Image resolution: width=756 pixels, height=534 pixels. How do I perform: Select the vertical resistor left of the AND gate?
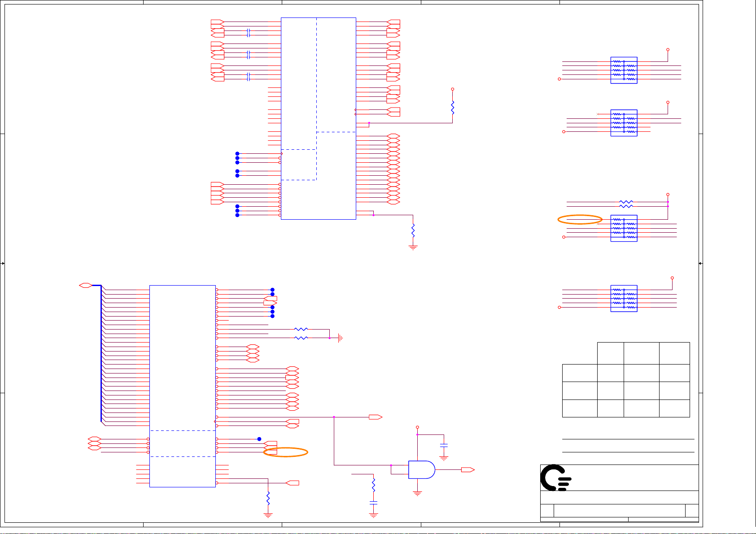373,485
